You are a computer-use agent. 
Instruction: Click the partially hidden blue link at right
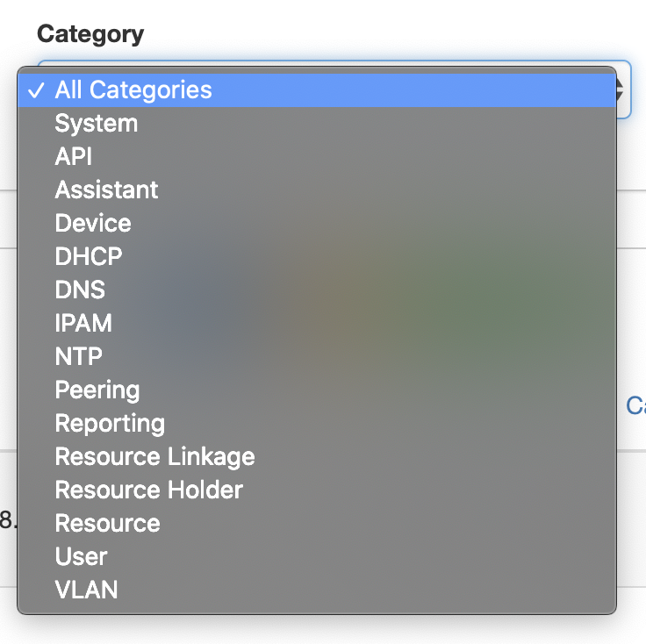click(636, 405)
